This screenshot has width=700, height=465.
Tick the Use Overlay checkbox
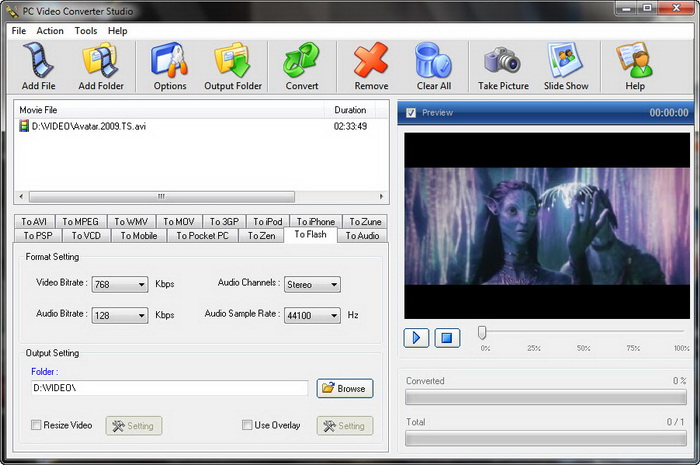point(248,425)
